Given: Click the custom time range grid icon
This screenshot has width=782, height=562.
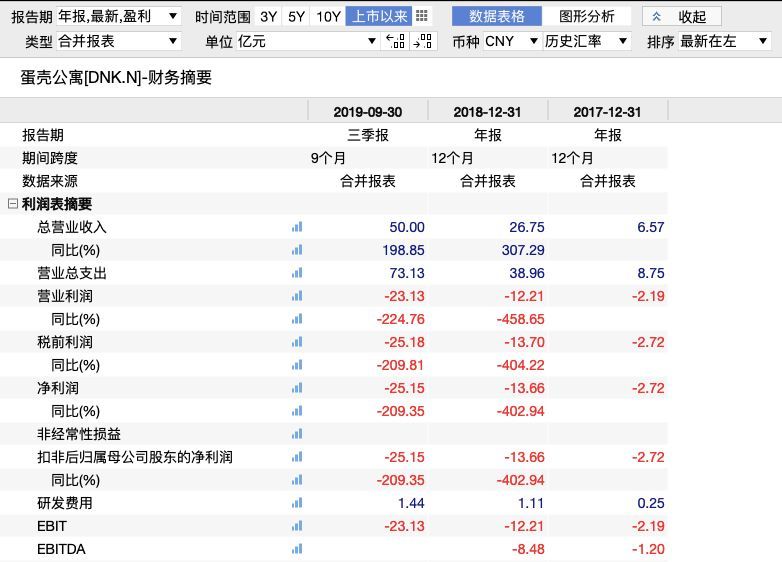Looking at the screenshot, I should 422,16.
